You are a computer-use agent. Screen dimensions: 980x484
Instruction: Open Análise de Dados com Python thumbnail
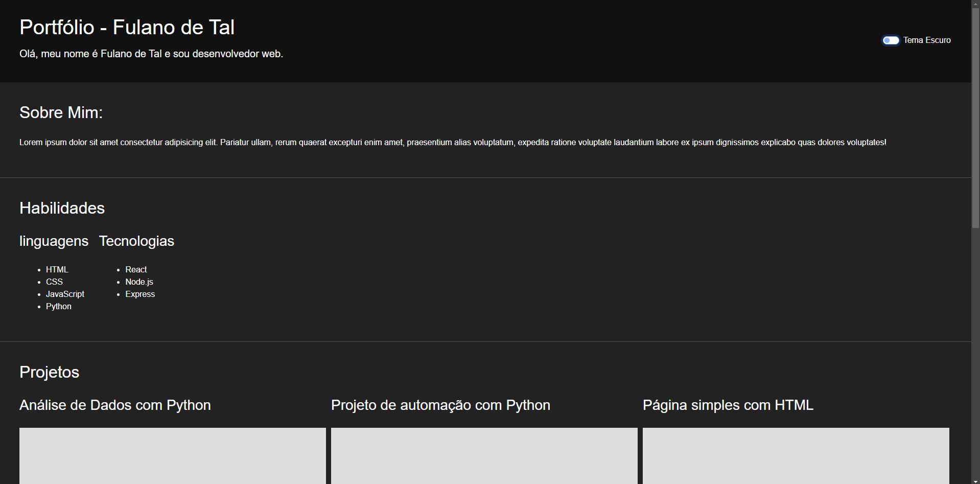(173, 456)
